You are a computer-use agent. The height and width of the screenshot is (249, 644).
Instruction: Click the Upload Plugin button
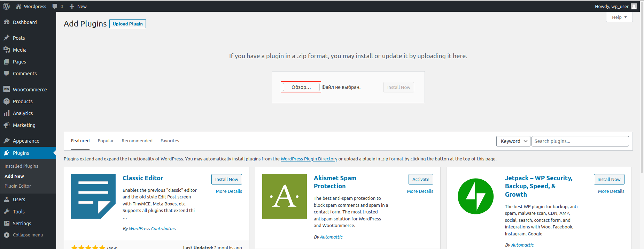point(127,24)
